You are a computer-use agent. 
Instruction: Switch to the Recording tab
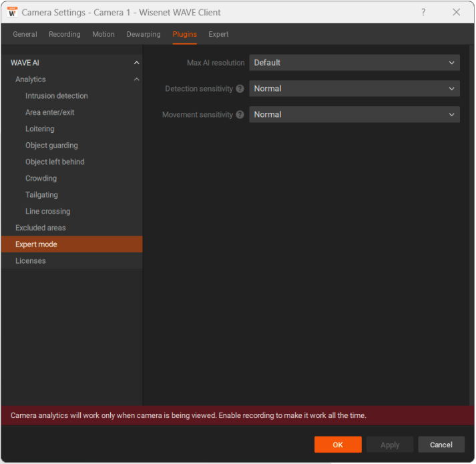[65, 34]
